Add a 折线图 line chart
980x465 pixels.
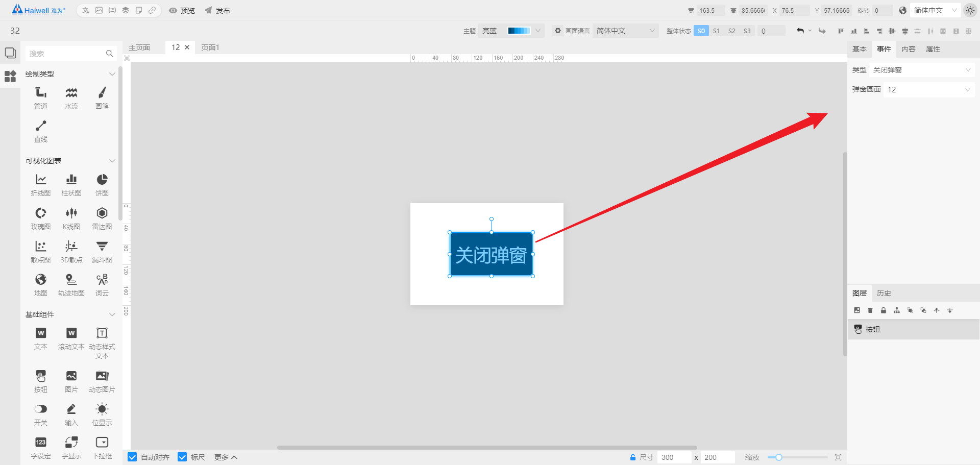click(x=41, y=185)
